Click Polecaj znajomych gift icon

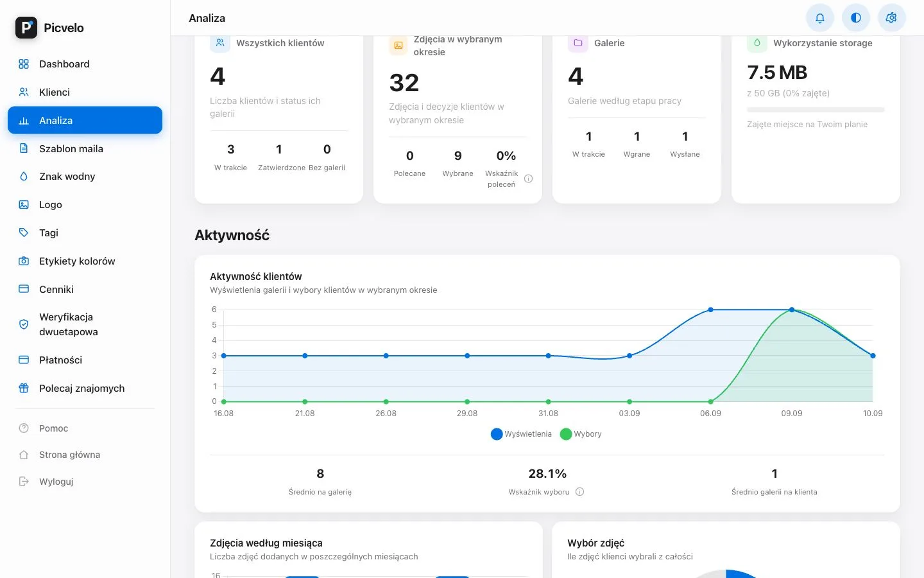[x=24, y=389]
